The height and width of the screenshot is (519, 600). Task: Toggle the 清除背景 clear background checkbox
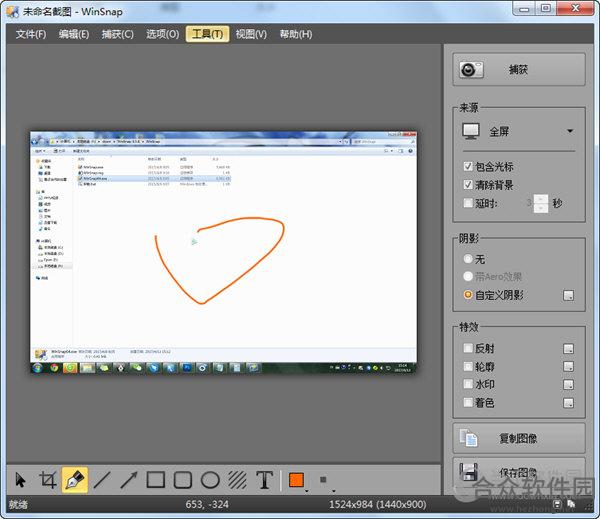pyautogui.click(x=468, y=185)
